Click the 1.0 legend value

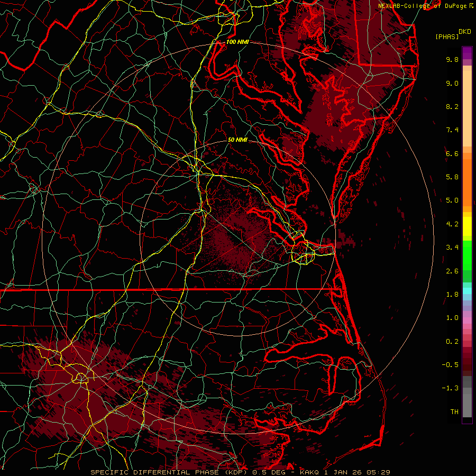click(x=452, y=318)
